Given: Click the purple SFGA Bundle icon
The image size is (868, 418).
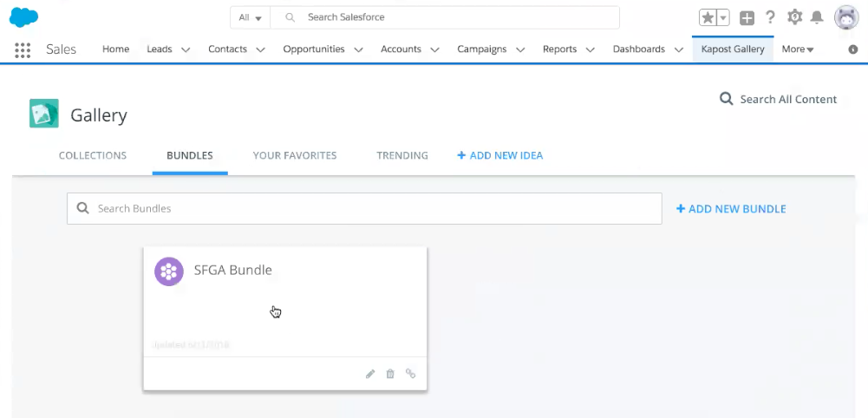Looking at the screenshot, I should click(x=169, y=271).
